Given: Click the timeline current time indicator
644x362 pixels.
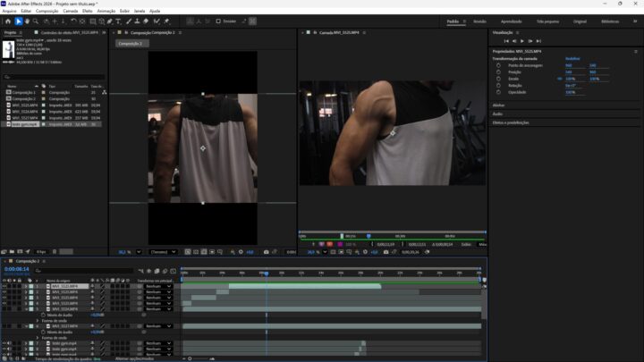Looking at the screenshot, I should (x=266, y=273).
